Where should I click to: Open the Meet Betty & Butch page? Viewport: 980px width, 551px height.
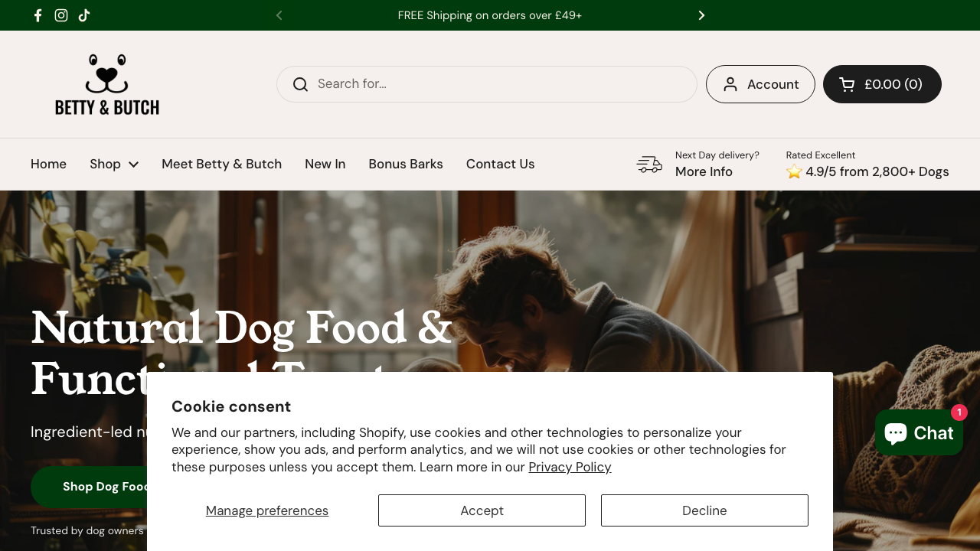(x=221, y=164)
